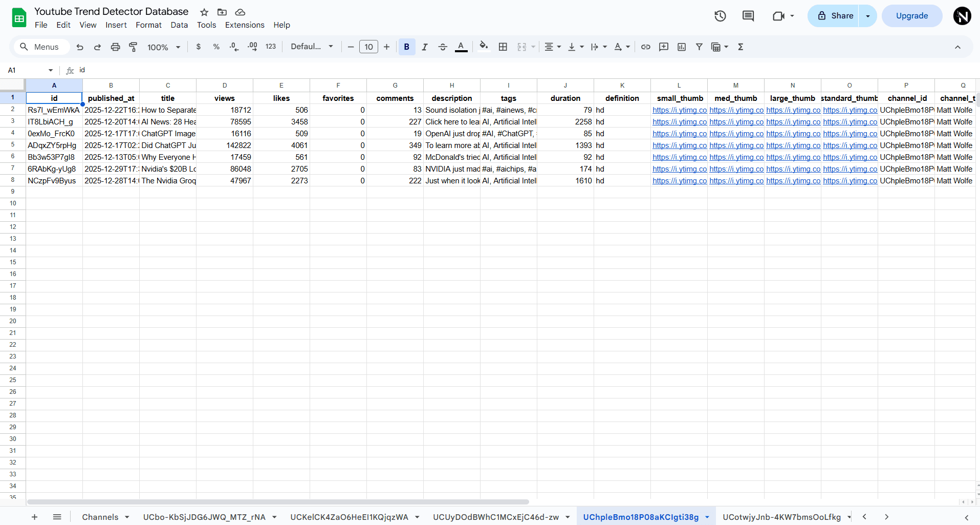980x525 pixels.
Task: Open the Format menu
Action: (148, 25)
